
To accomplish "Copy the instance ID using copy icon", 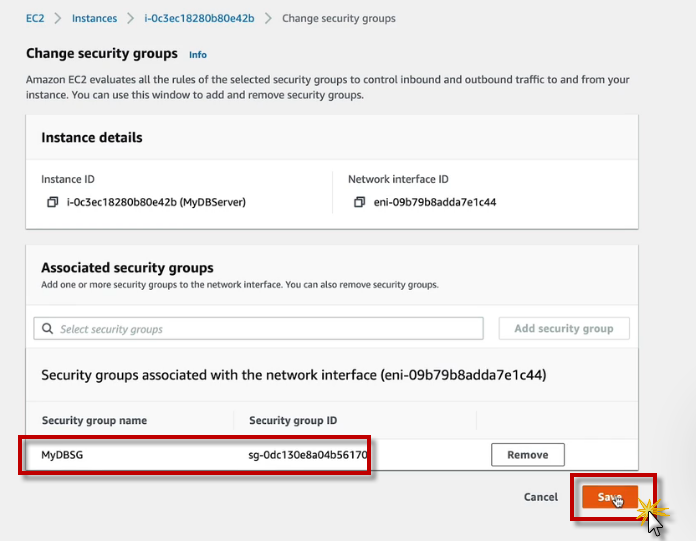I will click(52, 202).
